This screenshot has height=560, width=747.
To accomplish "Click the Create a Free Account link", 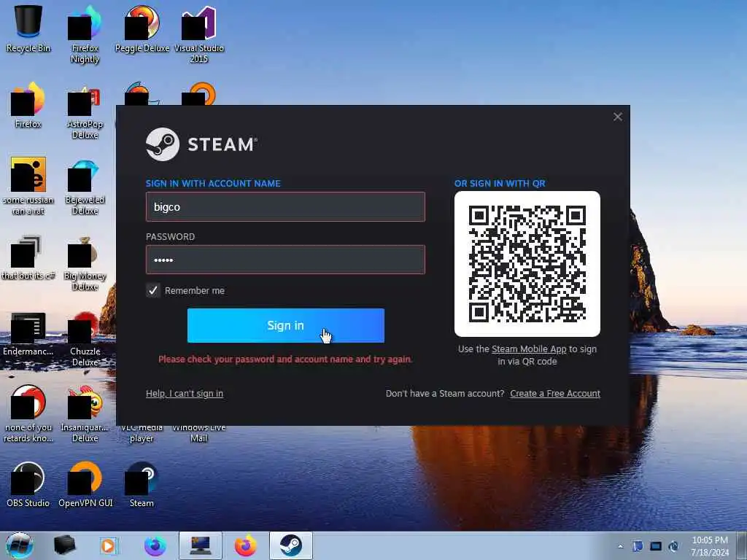I will pyautogui.click(x=555, y=393).
